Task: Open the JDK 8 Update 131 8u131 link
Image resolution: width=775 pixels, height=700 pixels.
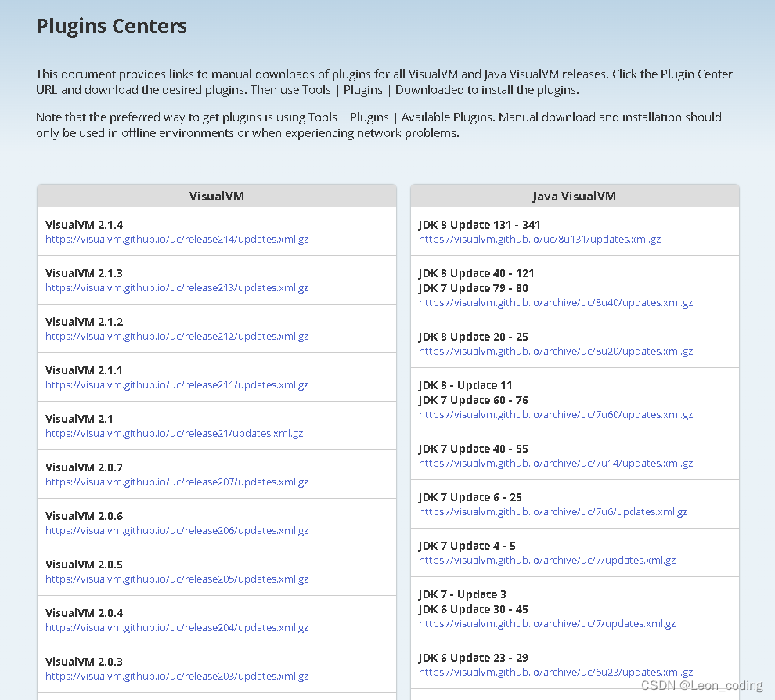Action: pos(539,240)
